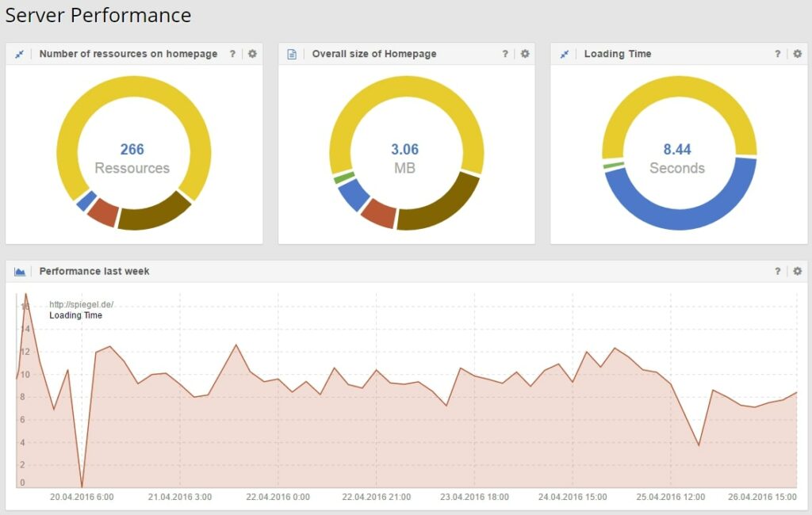Open settings gear for Performance last week
The image size is (812, 515).
[798, 271]
